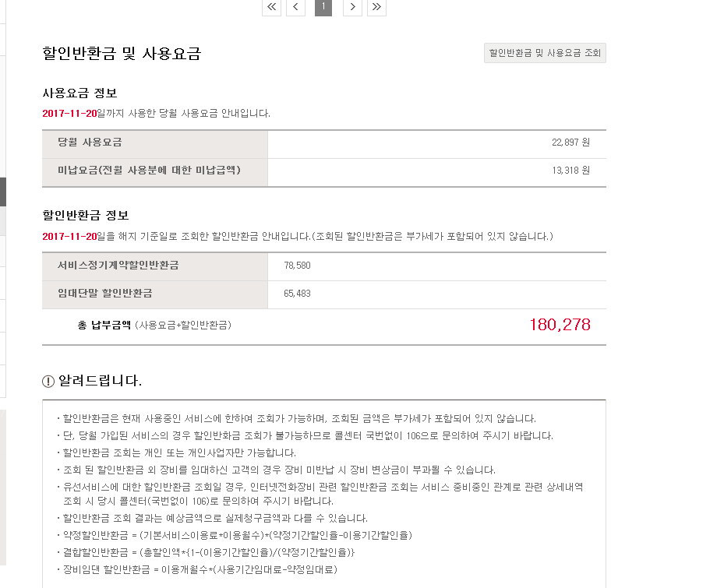Click the 13,318 원 unpaid amount value
724x588 pixels.
(570, 171)
